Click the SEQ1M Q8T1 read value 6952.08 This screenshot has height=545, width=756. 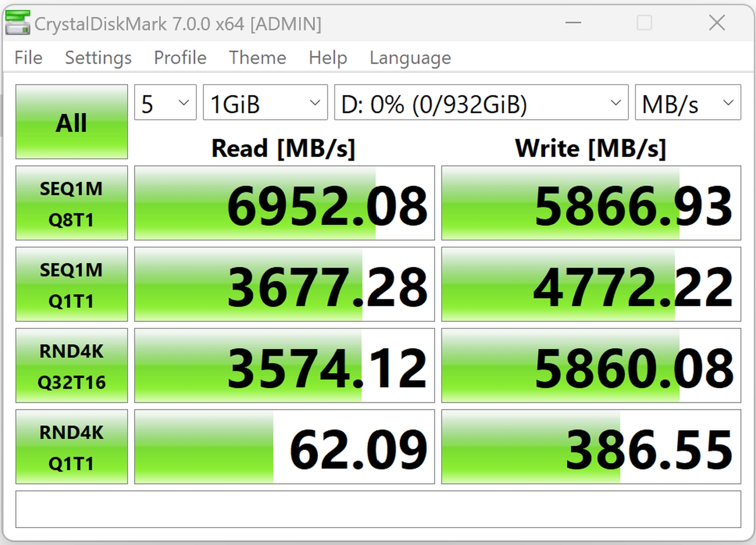point(284,203)
